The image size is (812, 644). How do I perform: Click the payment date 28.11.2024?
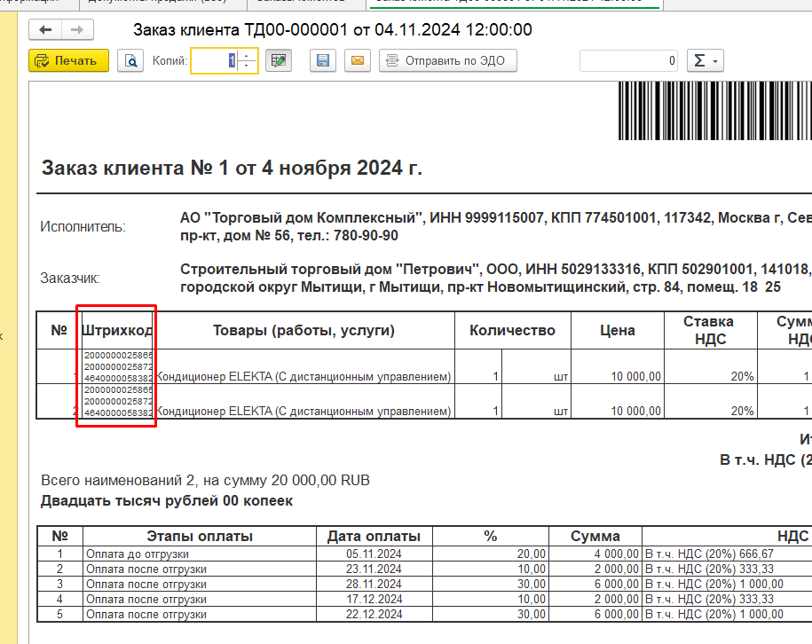[374, 584]
